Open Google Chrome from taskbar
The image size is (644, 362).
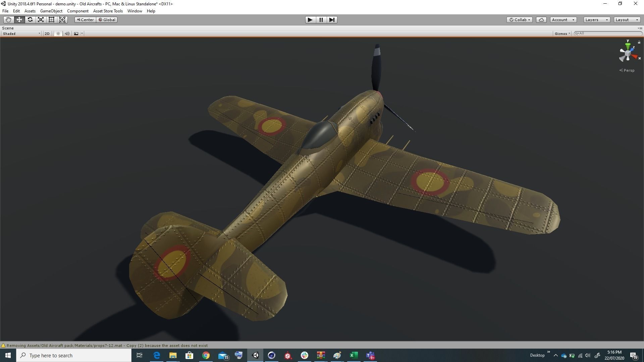click(206, 355)
